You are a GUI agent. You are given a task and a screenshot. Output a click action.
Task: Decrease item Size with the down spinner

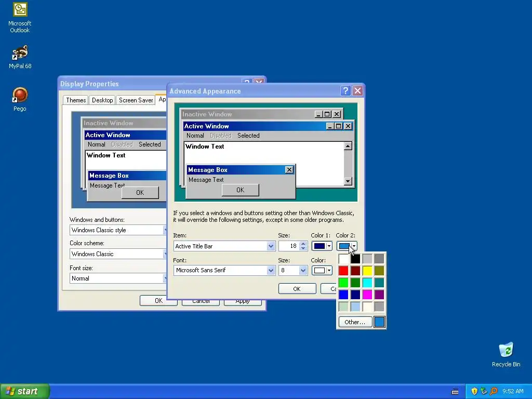[x=303, y=248]
